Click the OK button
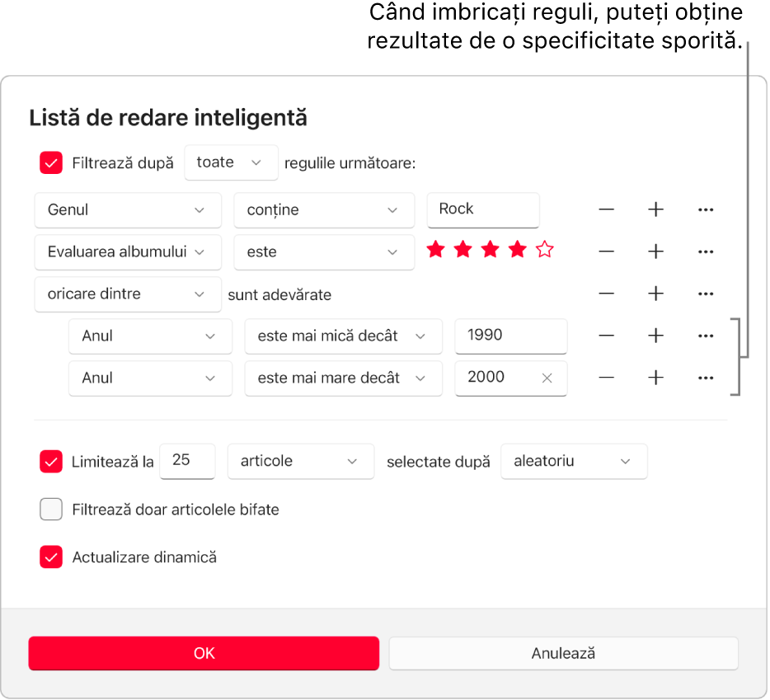770x700 pixels. click(204, 653)
